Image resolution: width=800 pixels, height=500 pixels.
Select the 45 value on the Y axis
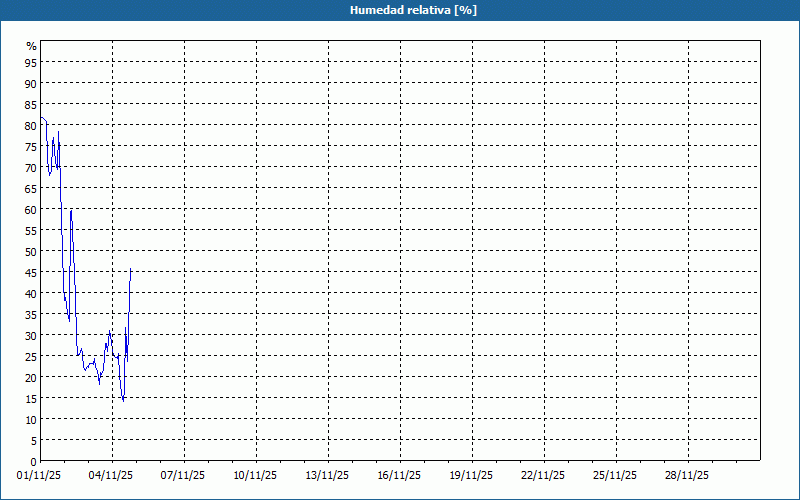(31, 272)
